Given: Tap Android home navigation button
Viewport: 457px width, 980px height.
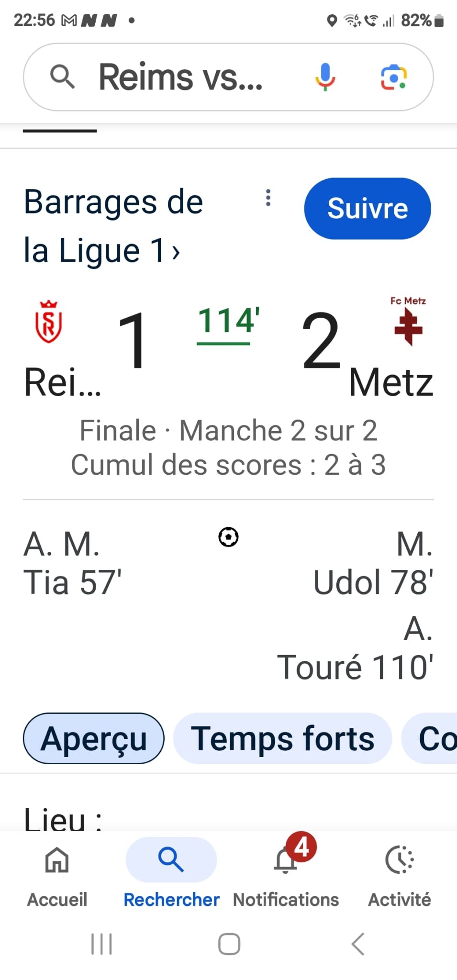Looking at the screenshot, I should coord(229,944).
